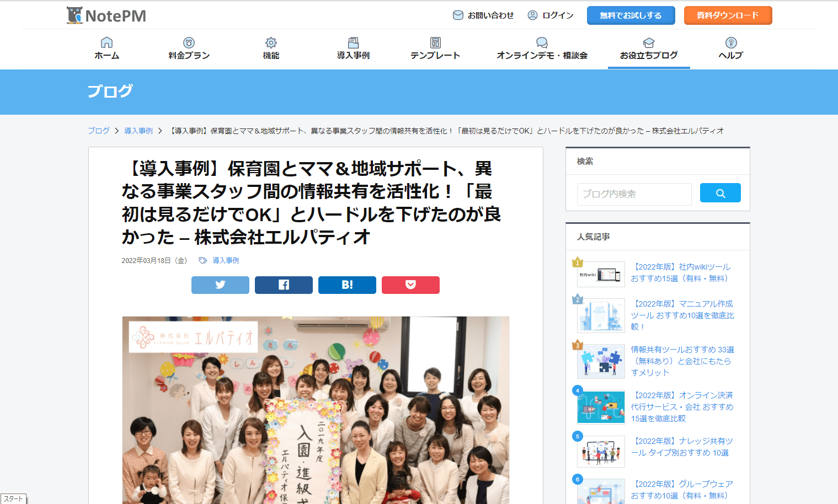Select the 導入事例 navigation item
Viewport: 838px width, 504px height.
click(353, 49)
